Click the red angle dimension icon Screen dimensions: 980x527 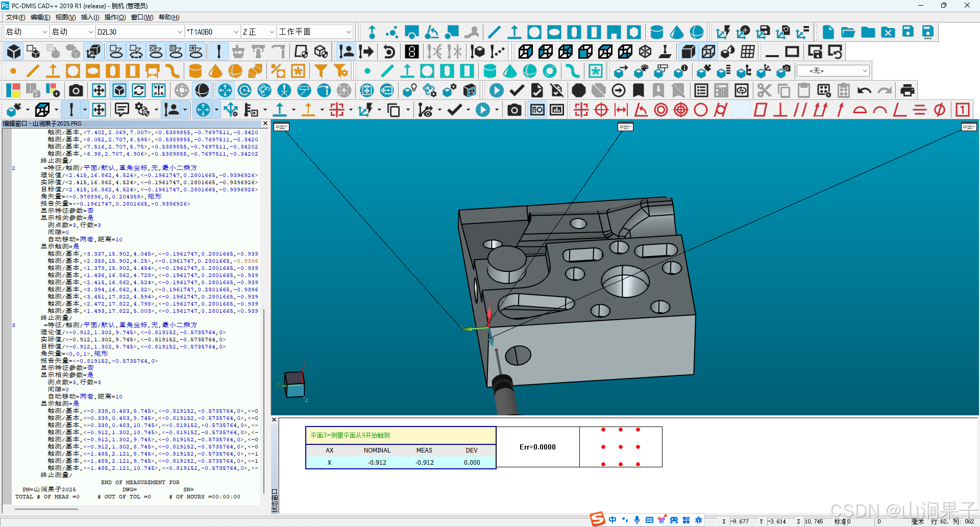pos(641,110)
